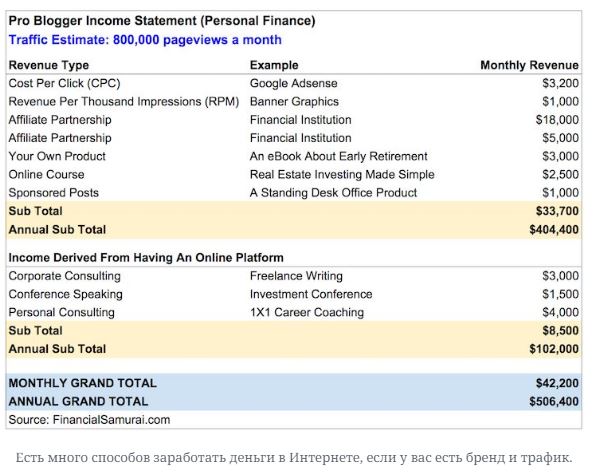Click the Google Adsense example cell
Viewport: 593px width, 475px height.
[x=293, y=83]
